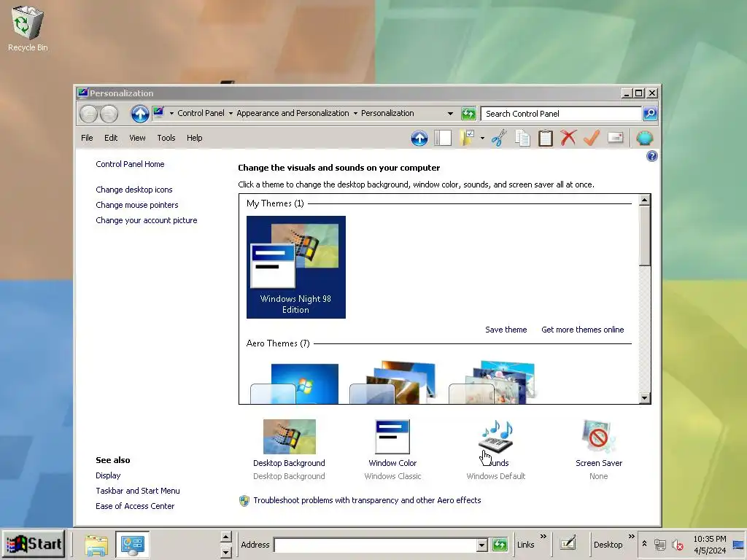Click the Back navigation arrow
Screen dimensions: 747x560
88,114
